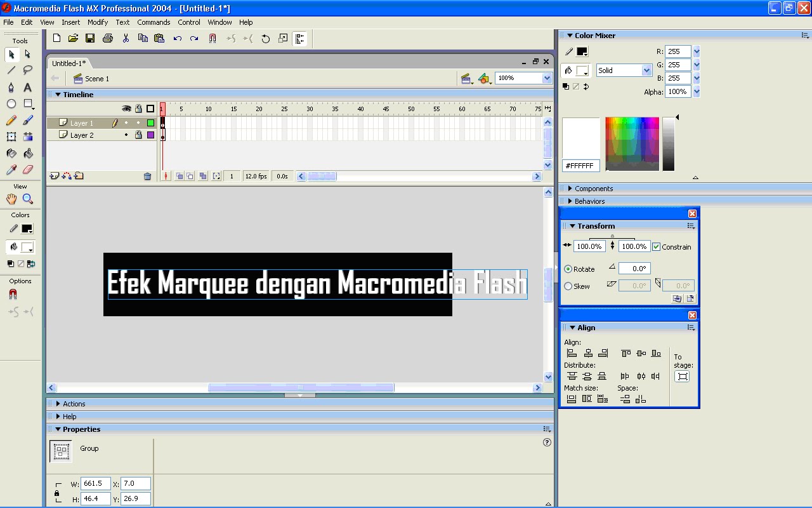Select the Eraser tool
This screenshot has width=812, height=508.
point(28,170)
